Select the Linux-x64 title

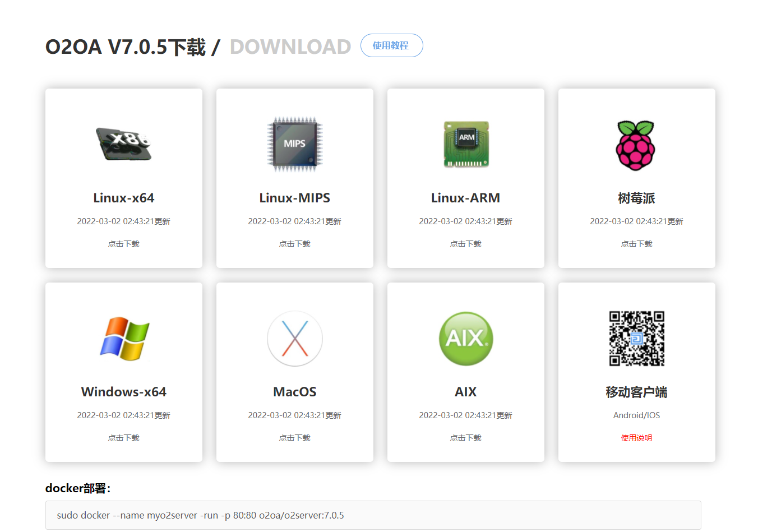[x=124, y=198]
